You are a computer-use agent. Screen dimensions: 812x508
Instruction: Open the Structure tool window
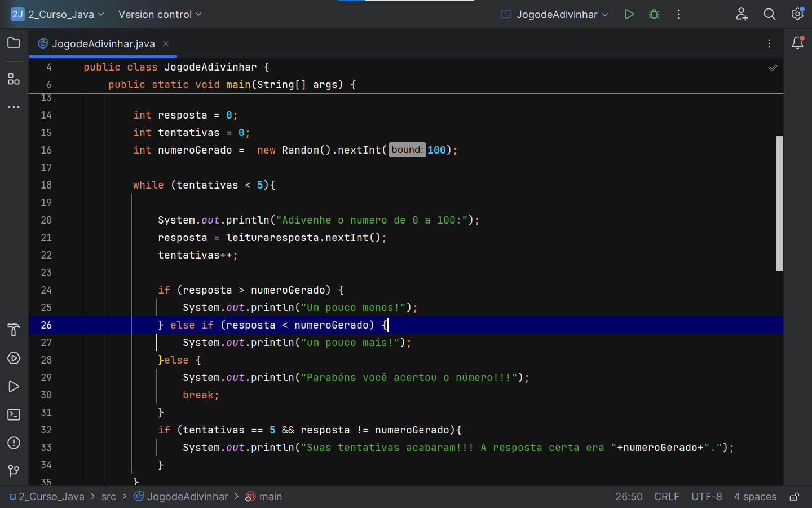[14, 79]
